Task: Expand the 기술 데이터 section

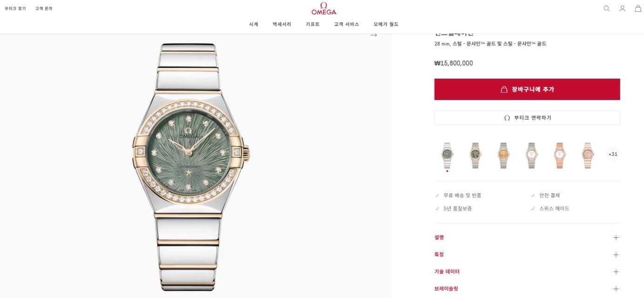Action: [527, 271]
